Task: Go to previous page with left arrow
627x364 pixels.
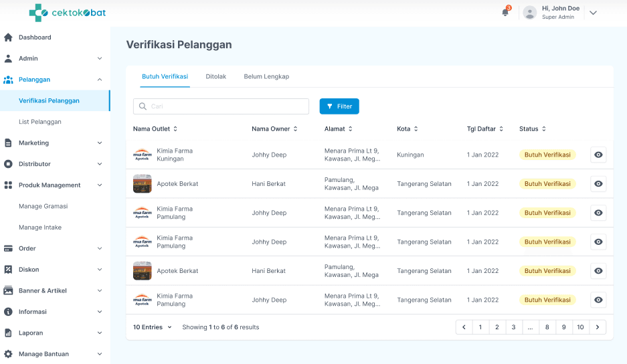Action: (464, 327)
